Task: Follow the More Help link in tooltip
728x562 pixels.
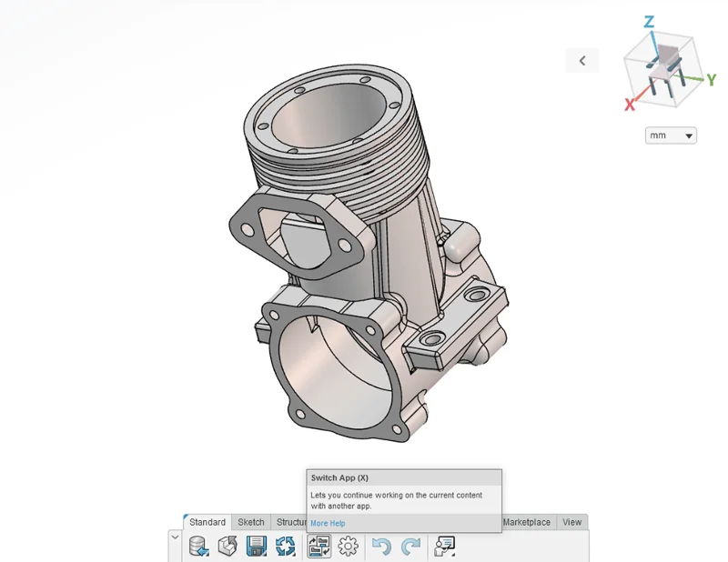Action: click(x=328, y=524)
